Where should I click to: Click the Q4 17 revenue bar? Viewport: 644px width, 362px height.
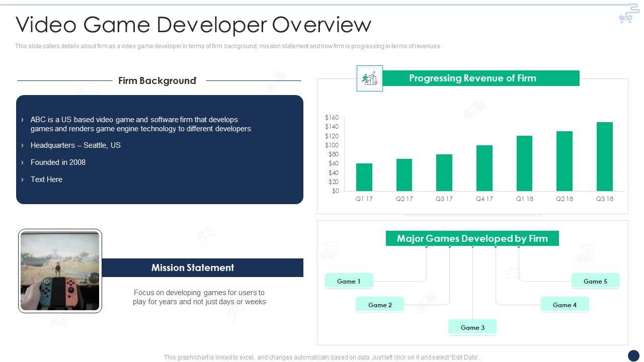tap(485, 168)
